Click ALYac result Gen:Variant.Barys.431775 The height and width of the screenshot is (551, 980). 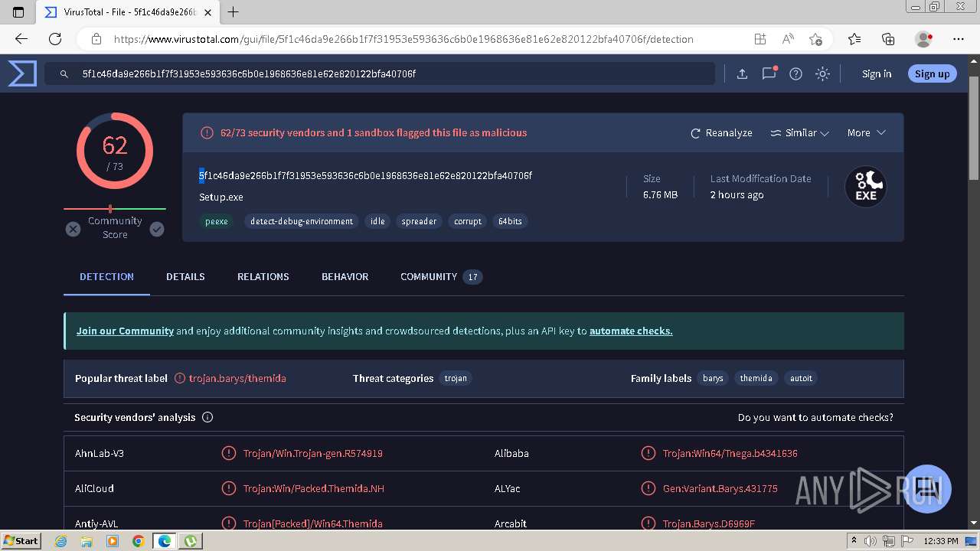[x=720, y=489]
